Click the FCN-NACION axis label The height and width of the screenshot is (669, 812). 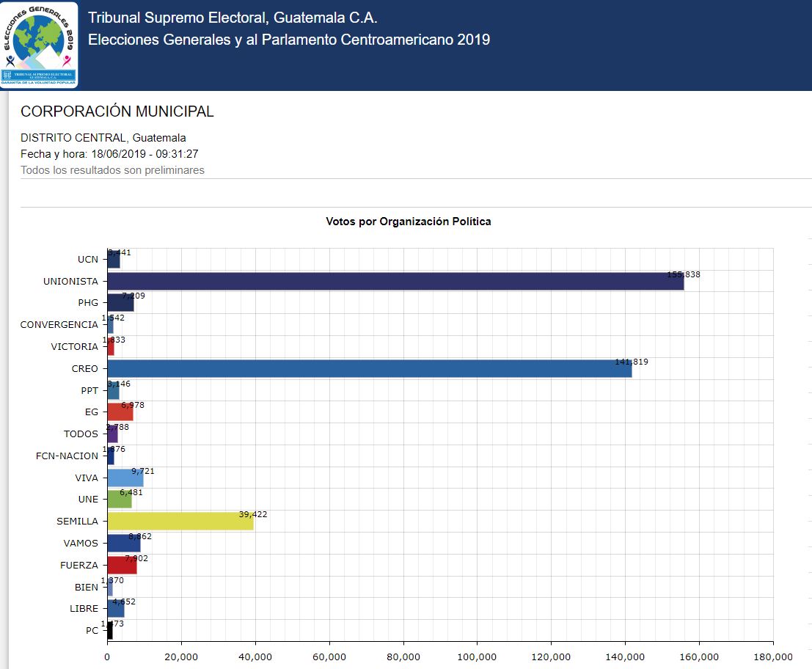[67, 456]
